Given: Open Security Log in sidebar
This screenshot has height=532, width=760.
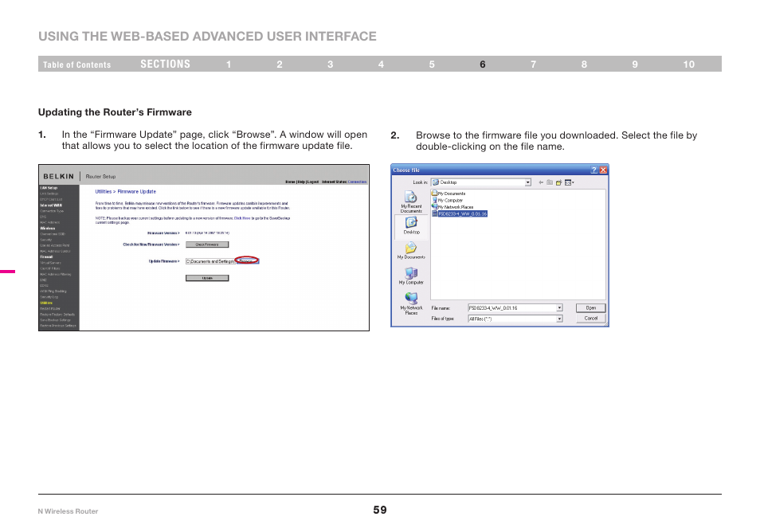Looking at the screenshot, I should (x=49, y=297).
